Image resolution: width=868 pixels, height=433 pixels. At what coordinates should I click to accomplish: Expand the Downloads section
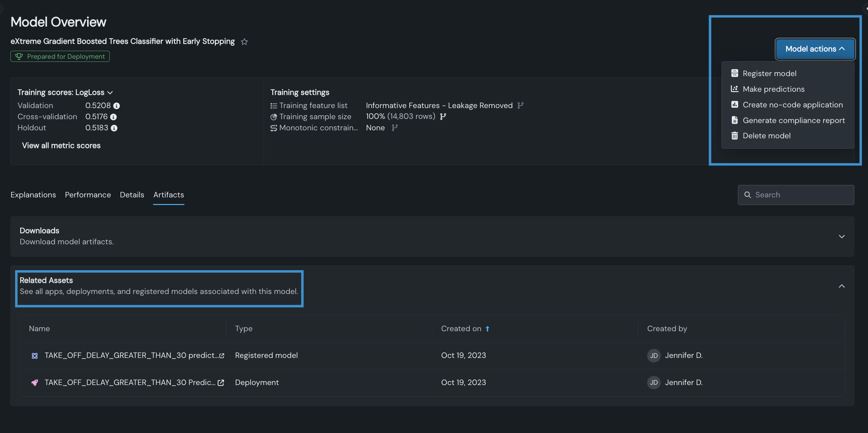tap(842, 237)
